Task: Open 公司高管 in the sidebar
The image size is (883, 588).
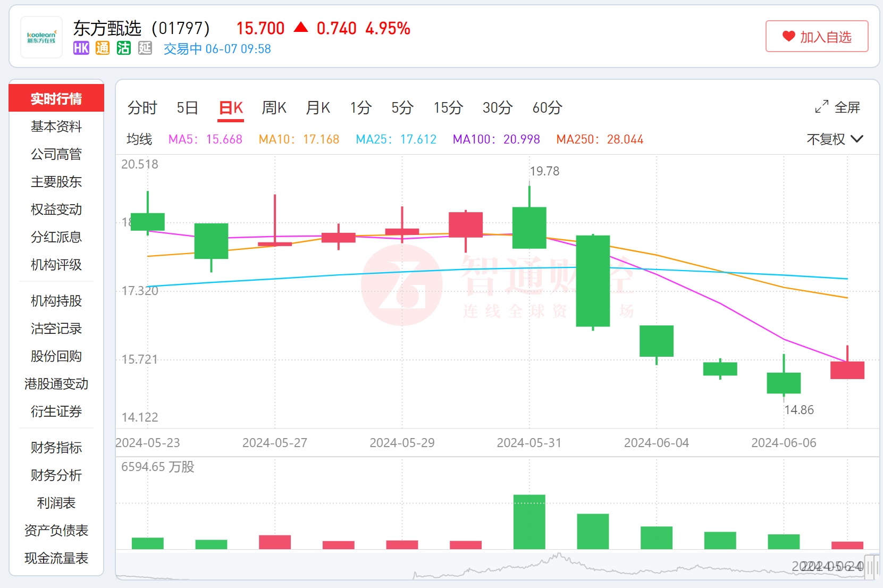Action: pos(56,154)
